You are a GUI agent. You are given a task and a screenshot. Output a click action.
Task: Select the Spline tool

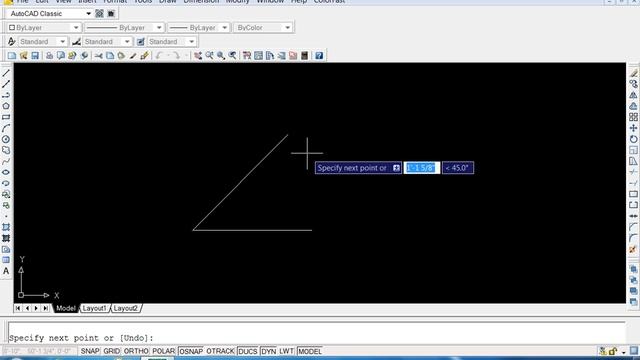click(x=6, y=162)
